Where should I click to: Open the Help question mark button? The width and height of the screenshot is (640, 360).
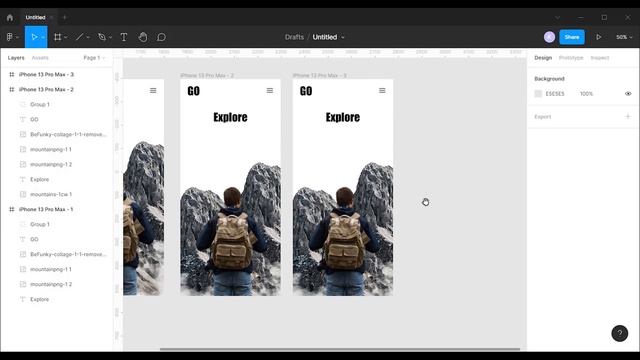click(620, 333)
